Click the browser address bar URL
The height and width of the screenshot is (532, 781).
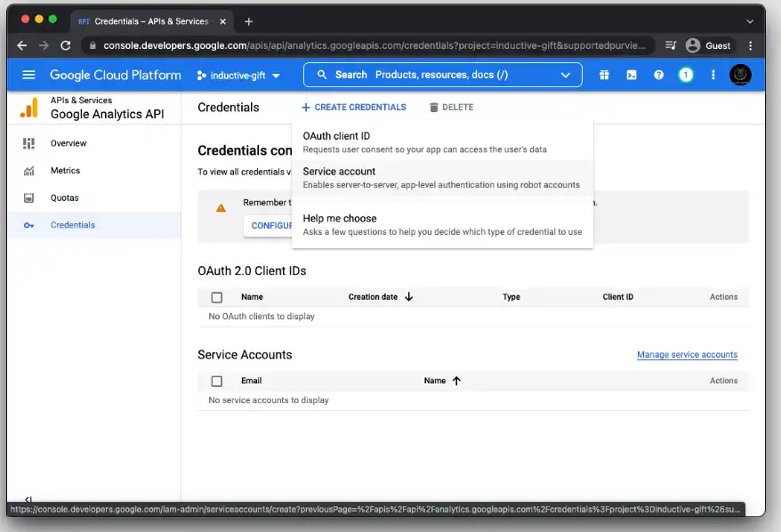[374, 45]
